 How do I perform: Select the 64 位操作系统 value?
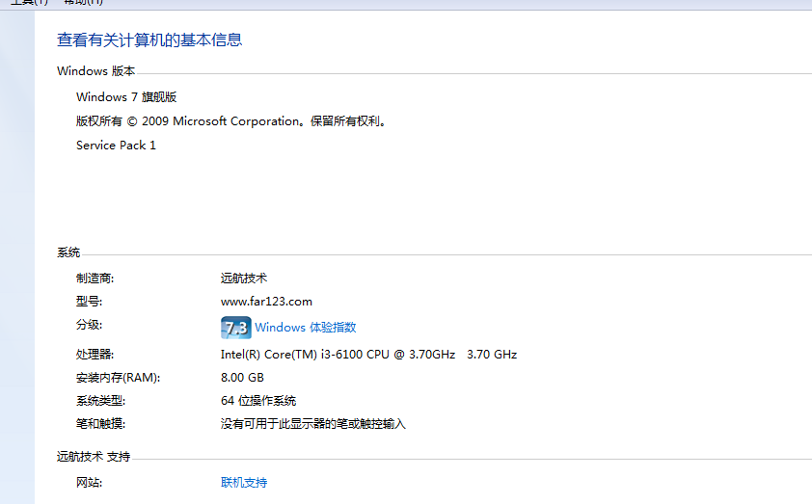[258, 401]
